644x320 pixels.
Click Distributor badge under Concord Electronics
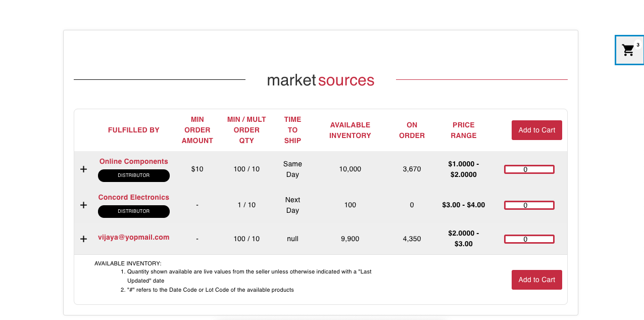(134, 211)
